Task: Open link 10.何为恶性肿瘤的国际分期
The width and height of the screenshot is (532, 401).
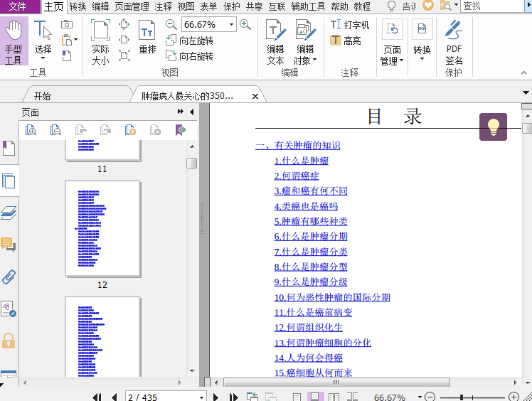Action: pos(332,297)
